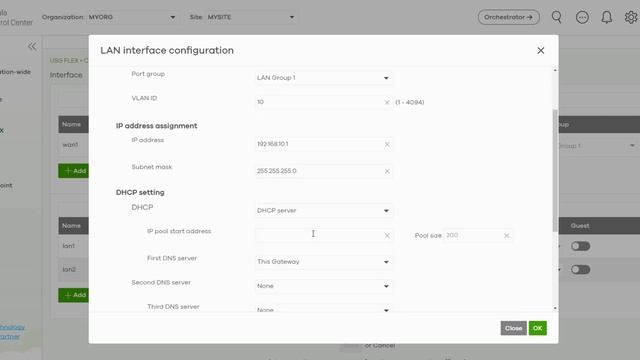Open the settings gear icon
This screenshot has width=640, height=360.
click(x=631, y=17)
